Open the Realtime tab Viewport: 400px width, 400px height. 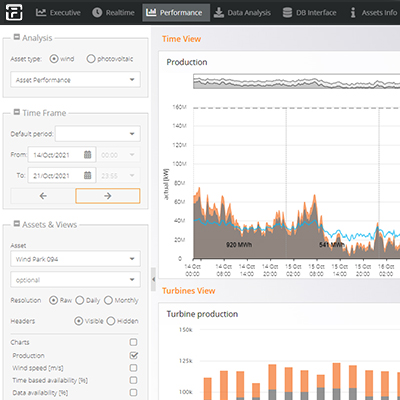113,12
